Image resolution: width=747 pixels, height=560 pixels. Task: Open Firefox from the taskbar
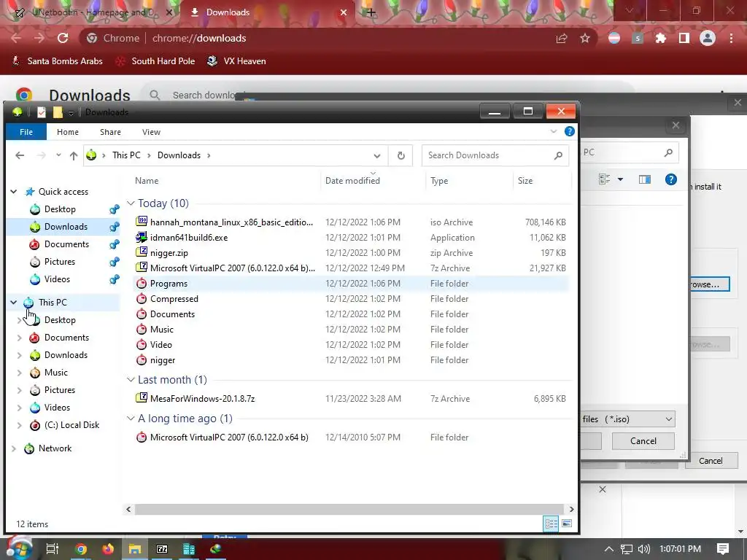click(108, 549)
